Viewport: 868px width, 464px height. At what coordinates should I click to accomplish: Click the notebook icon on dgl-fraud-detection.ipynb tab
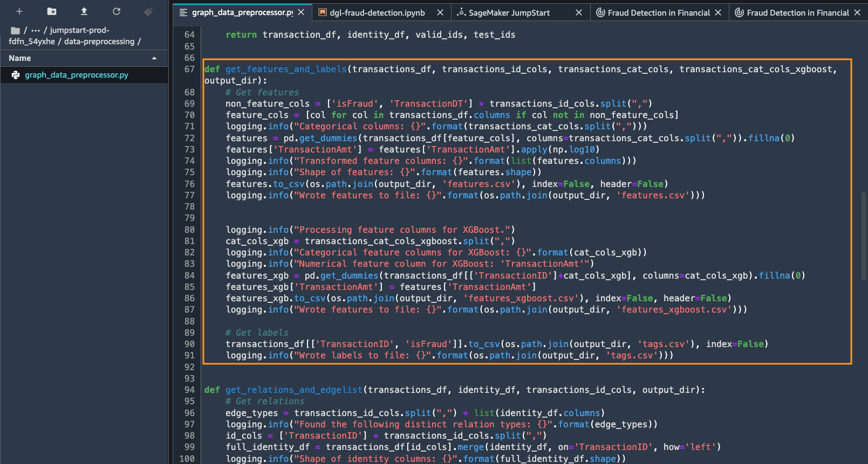point(323,12)
